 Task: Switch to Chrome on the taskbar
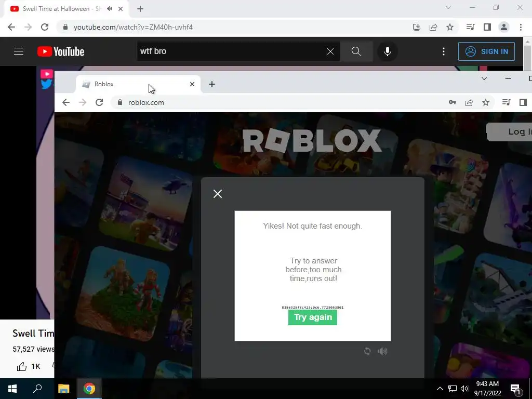click(x=89, y=389)
